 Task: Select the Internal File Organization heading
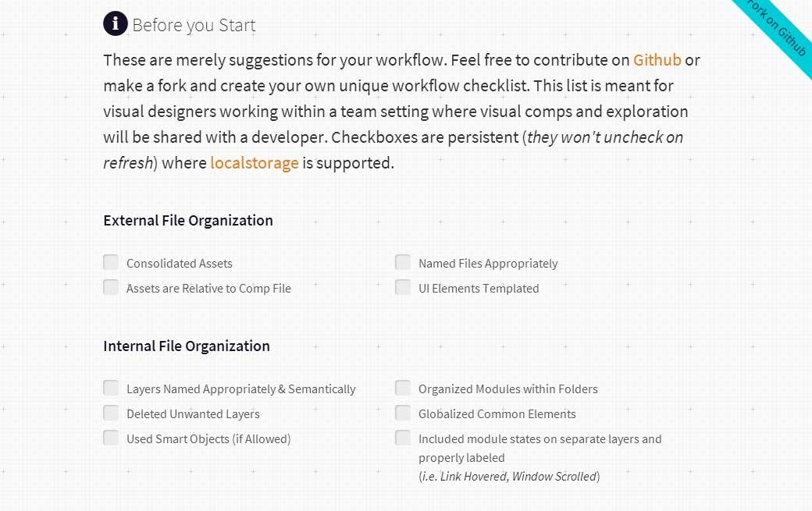(186, 346)
